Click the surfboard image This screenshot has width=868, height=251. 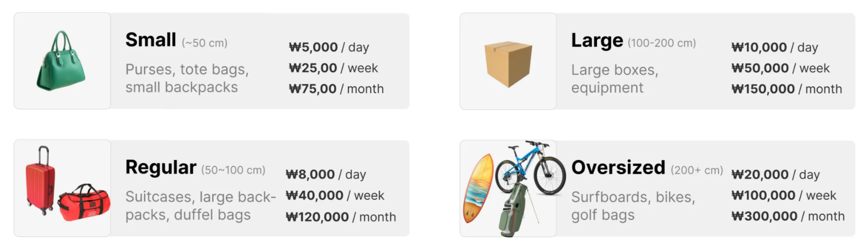point(479,188)
